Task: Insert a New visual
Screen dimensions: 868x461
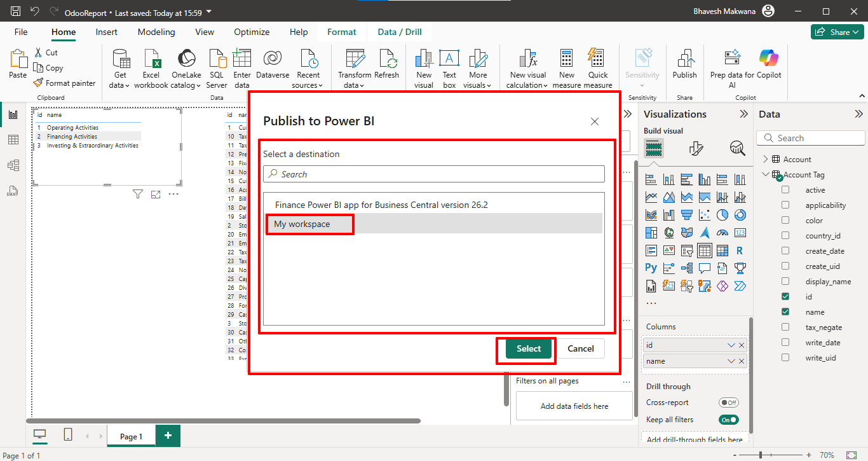Action: [424, 69]
